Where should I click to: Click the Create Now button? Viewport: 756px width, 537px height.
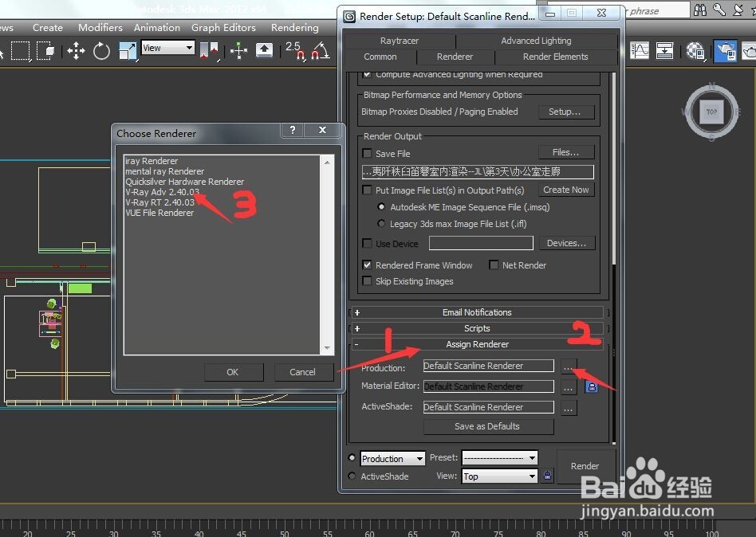point(566,190)
